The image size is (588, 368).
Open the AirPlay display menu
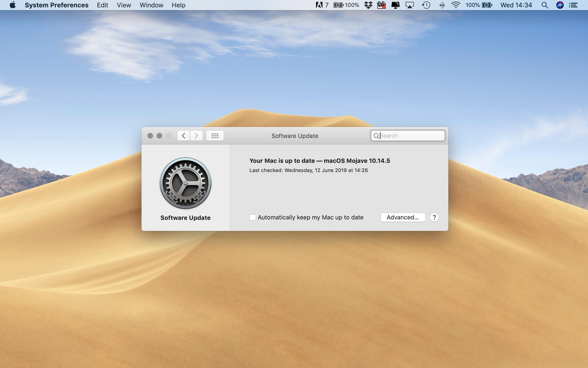(x=410, y=5)
